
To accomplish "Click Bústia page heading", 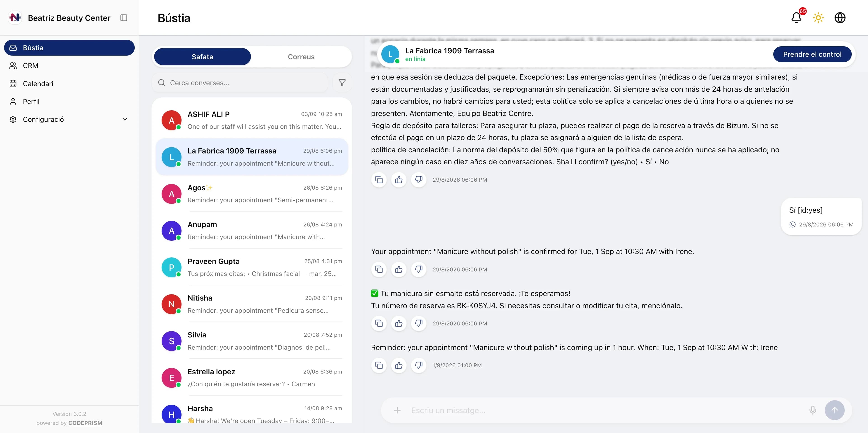I will point(174,18).
